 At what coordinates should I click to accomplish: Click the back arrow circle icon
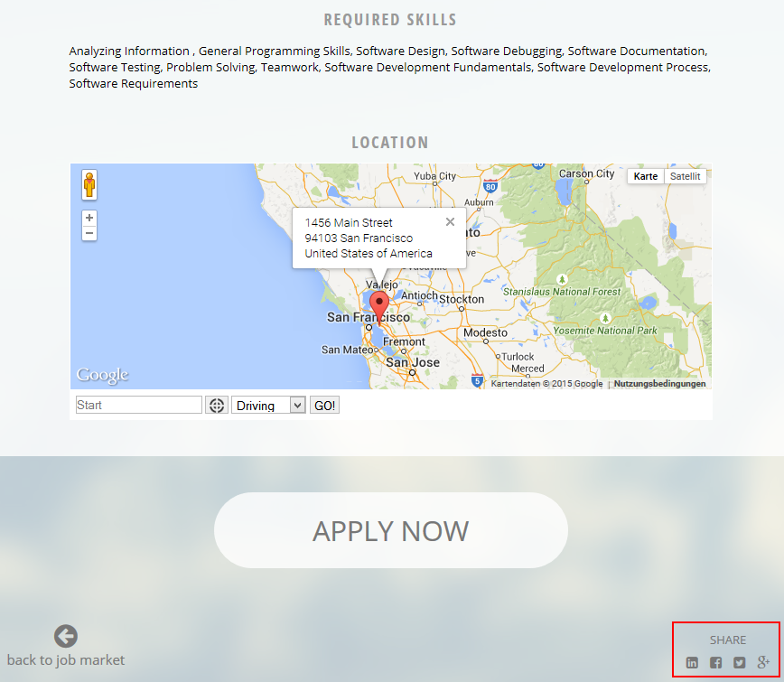(x=66, y=636)
